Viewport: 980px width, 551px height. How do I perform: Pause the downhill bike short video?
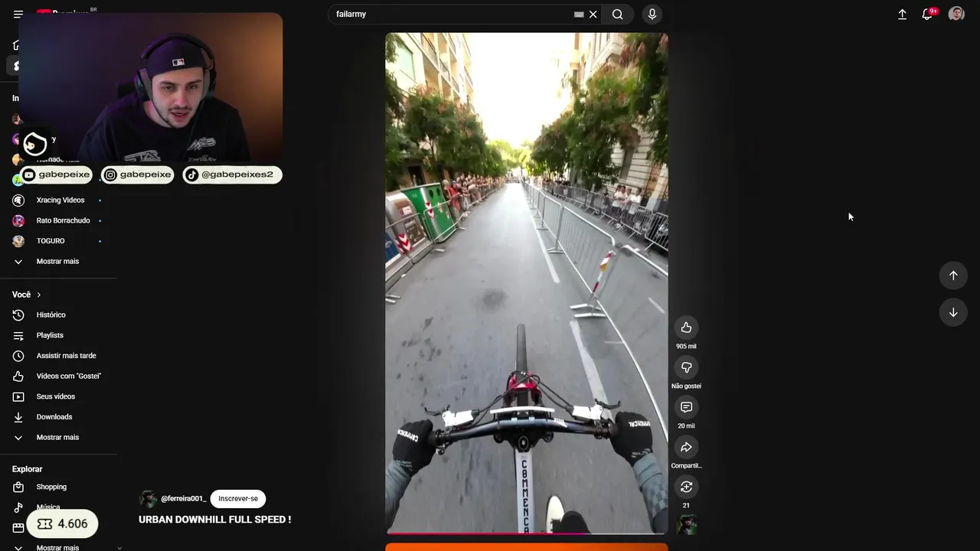pyautogui.click(x=526, y=283)
